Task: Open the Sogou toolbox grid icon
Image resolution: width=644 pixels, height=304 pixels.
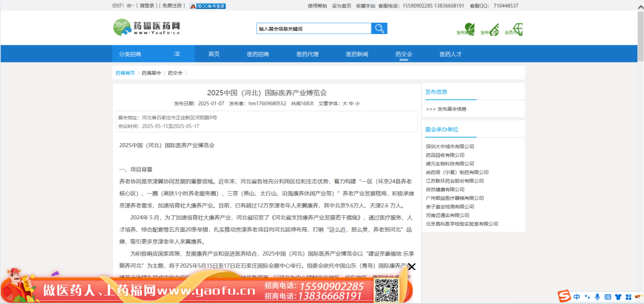Action: click(628, 296)
